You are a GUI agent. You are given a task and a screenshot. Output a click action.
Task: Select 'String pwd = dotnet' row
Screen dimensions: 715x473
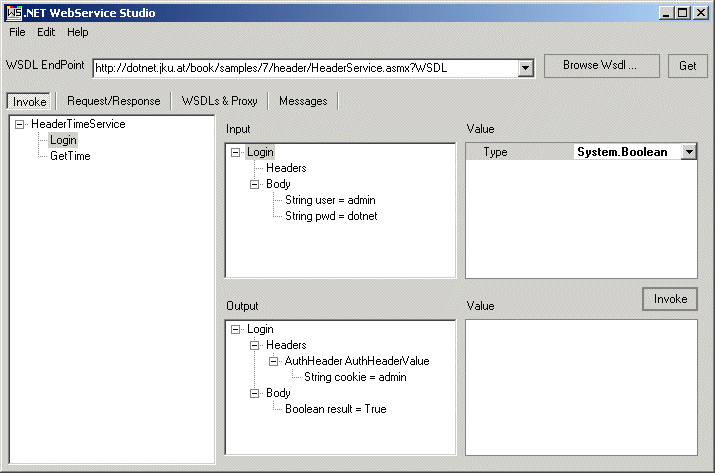[331, 216]
